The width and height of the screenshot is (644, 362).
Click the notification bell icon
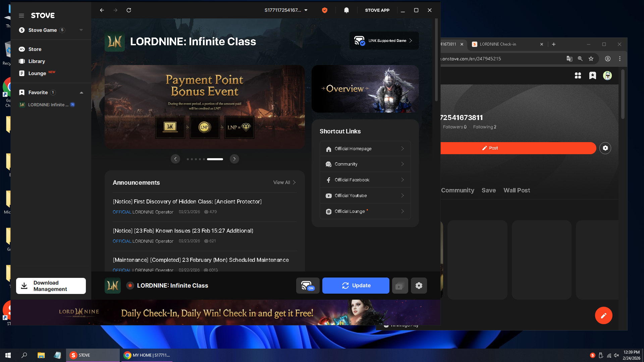point(346,10)
